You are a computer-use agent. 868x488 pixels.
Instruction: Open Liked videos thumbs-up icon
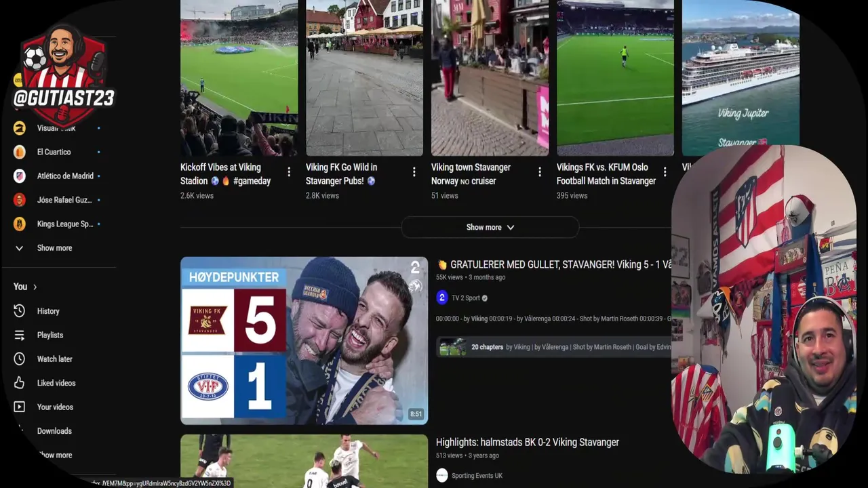[x=20, y=383]
